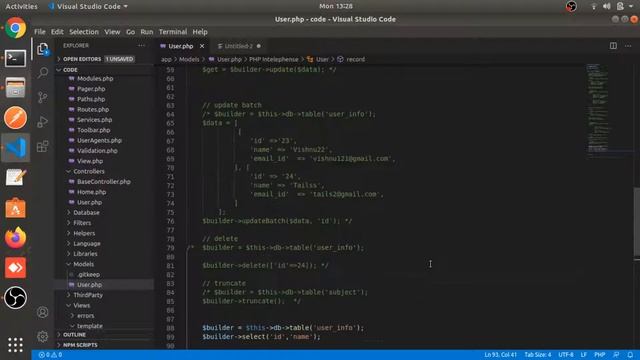
Task: Open the Extensions view
Action: click(x=43, y=146)
